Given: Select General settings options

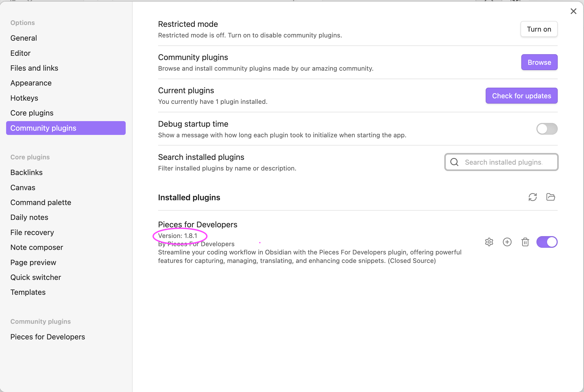Looking at the screenshot, I should pos(23,38).
